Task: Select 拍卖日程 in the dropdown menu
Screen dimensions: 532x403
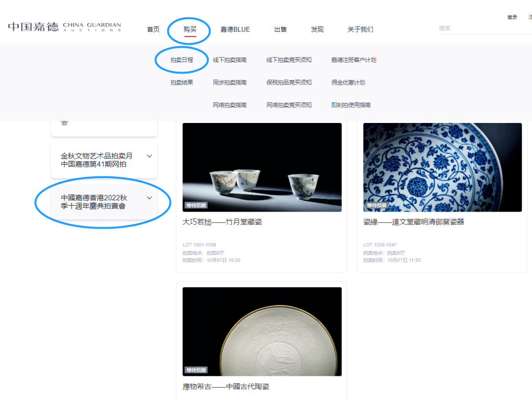Action: (182, 60)
